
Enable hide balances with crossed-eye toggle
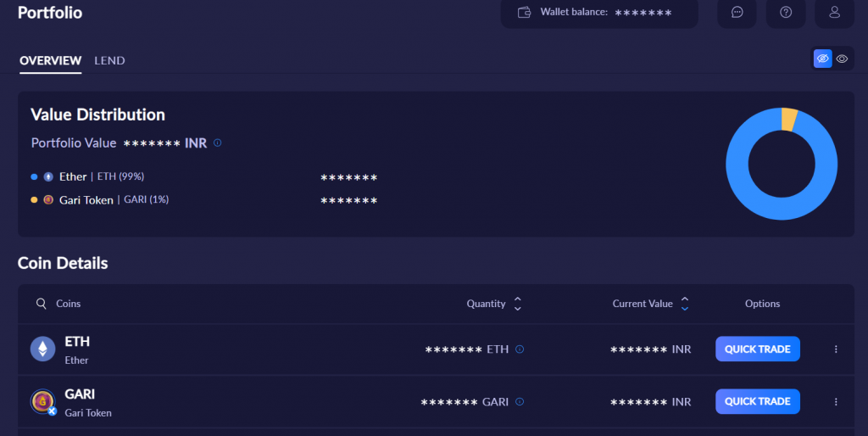pyautogui.click(x=822, y=59)
